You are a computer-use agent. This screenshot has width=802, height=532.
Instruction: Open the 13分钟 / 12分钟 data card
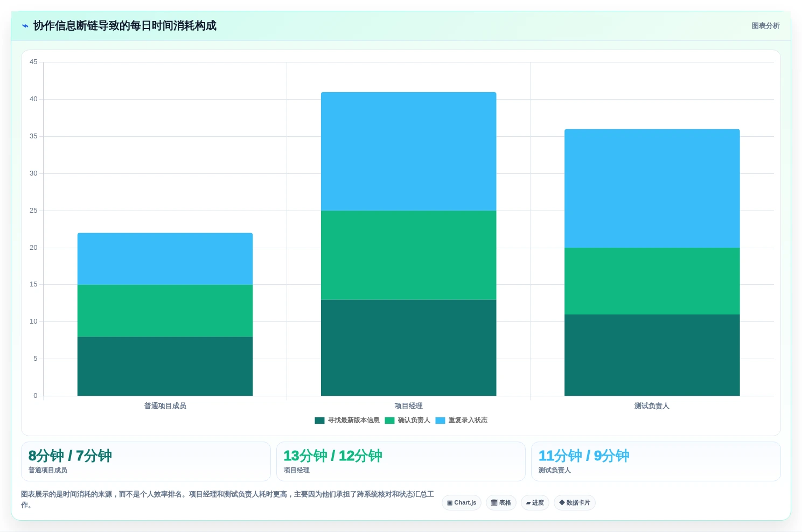coord(401,461)
